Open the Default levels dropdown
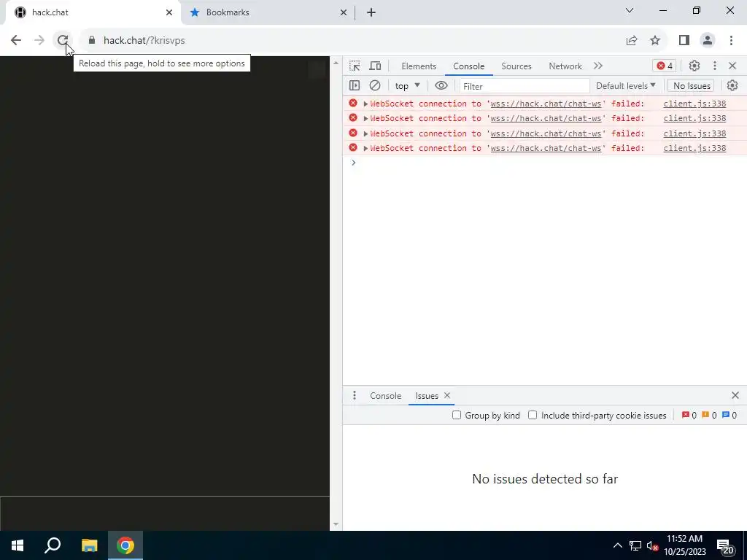This screenshot has height=560, width=747. (x=625, y=86)
